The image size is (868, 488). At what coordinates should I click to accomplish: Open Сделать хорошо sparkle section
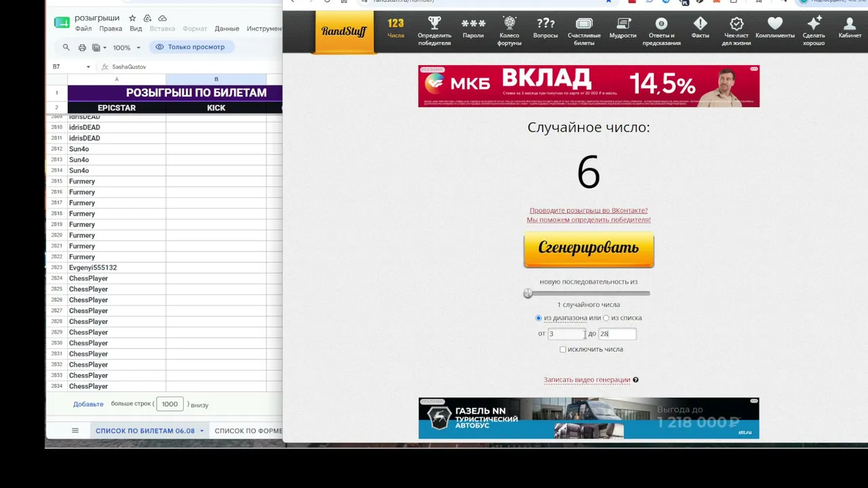pyautogui.click(x=814, y=31)
